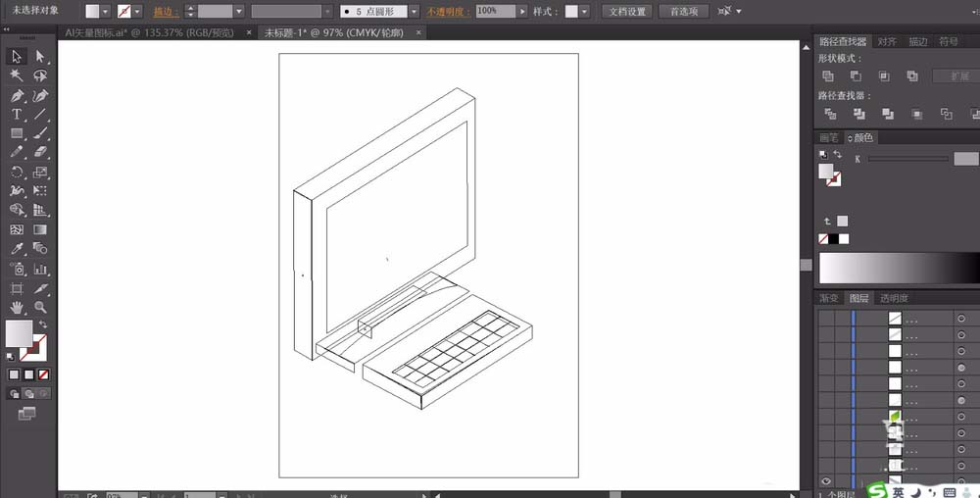Click the Trim pathfinder icon
The width and height of the screenshot is (980, 498).
tap(859, 114)
